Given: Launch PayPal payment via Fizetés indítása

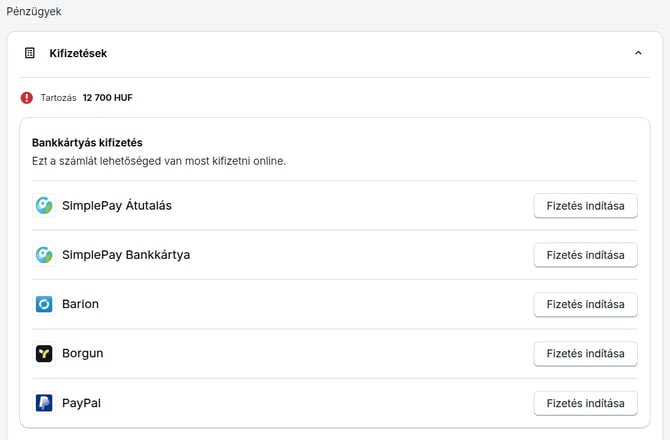Looking at the screenshot, I should [585, 403].
